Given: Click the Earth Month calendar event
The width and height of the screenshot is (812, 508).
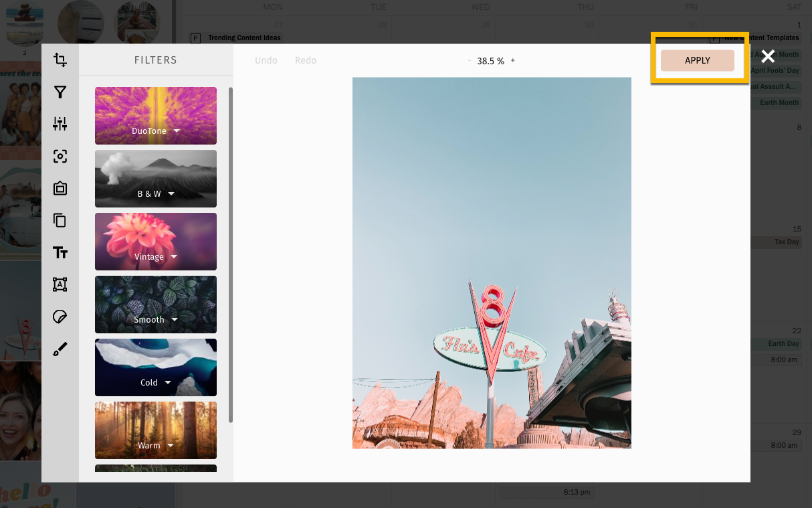Looking at the screenshot, I should (x=776, y=102).
